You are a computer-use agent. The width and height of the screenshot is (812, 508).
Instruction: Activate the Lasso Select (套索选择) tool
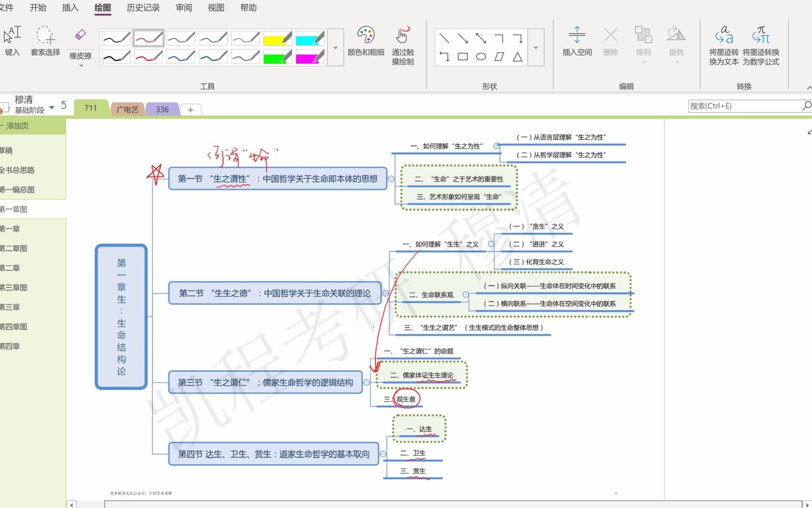pyautogui.click(x=46, y=41)
